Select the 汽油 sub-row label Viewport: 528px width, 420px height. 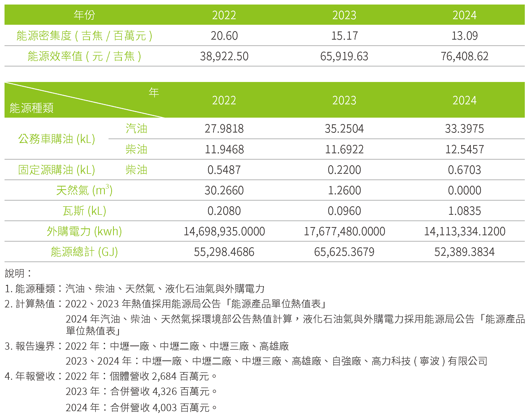tap(136, 129)
